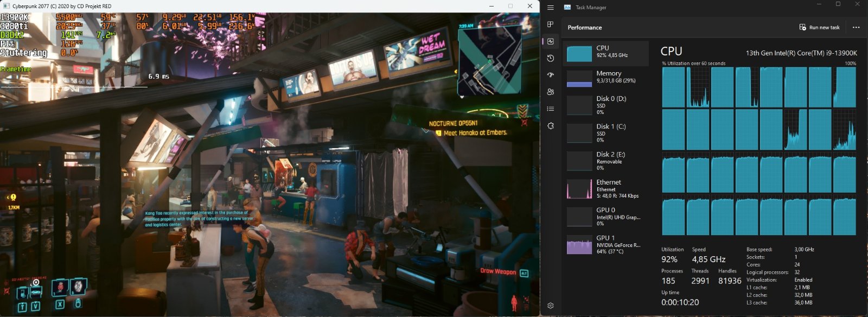Click the 13th Gen Intel Core i9-13900K label

[801, 53]
